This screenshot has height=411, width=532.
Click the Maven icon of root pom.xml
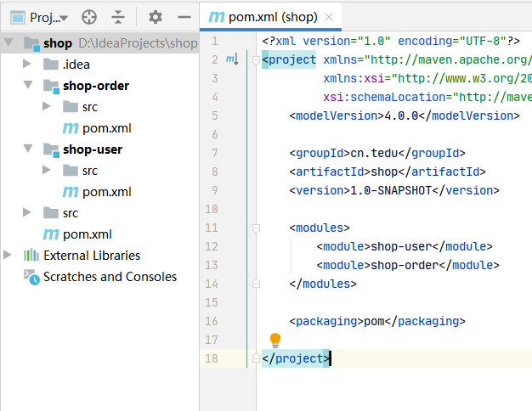(51, 234)
